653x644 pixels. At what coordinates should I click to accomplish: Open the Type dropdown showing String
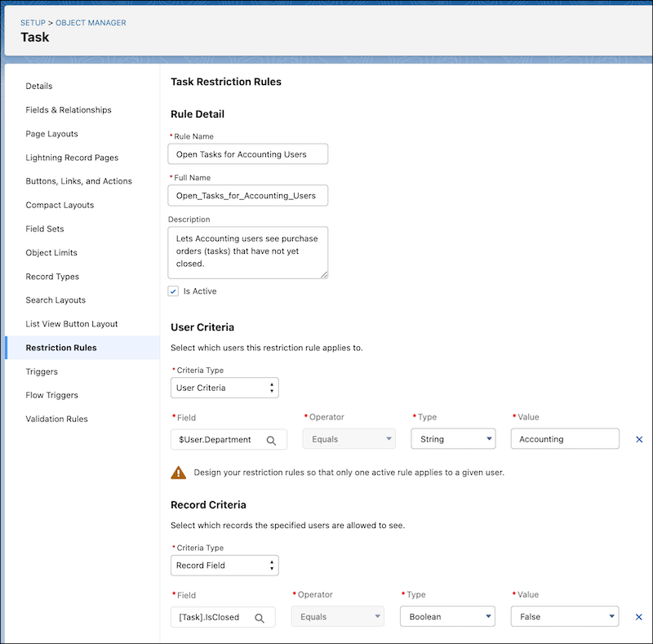click(453, 439)
